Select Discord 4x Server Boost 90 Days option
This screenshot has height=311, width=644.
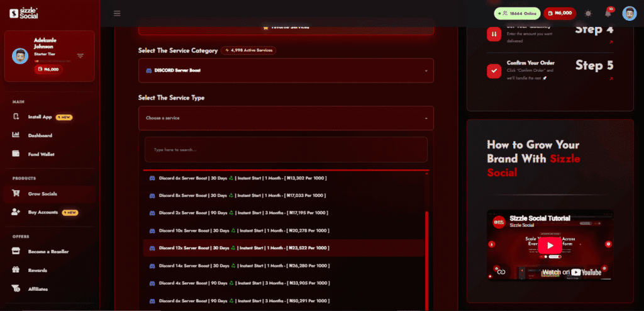284,283
